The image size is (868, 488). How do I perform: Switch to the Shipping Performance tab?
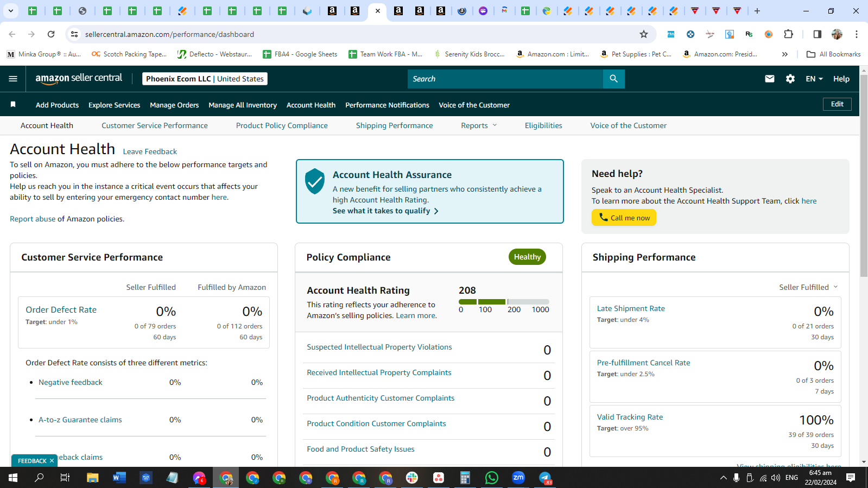coord(395,125)
